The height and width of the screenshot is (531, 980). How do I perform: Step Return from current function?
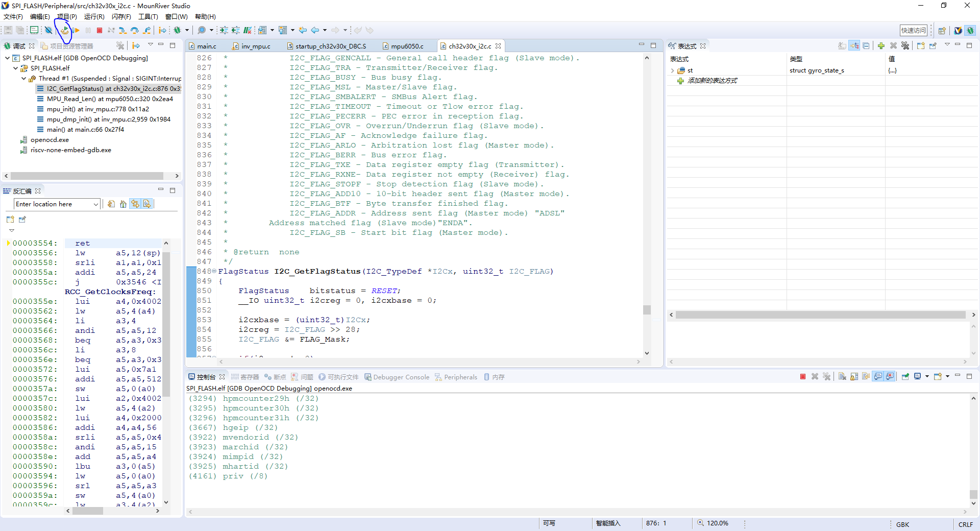coord(147,31)
